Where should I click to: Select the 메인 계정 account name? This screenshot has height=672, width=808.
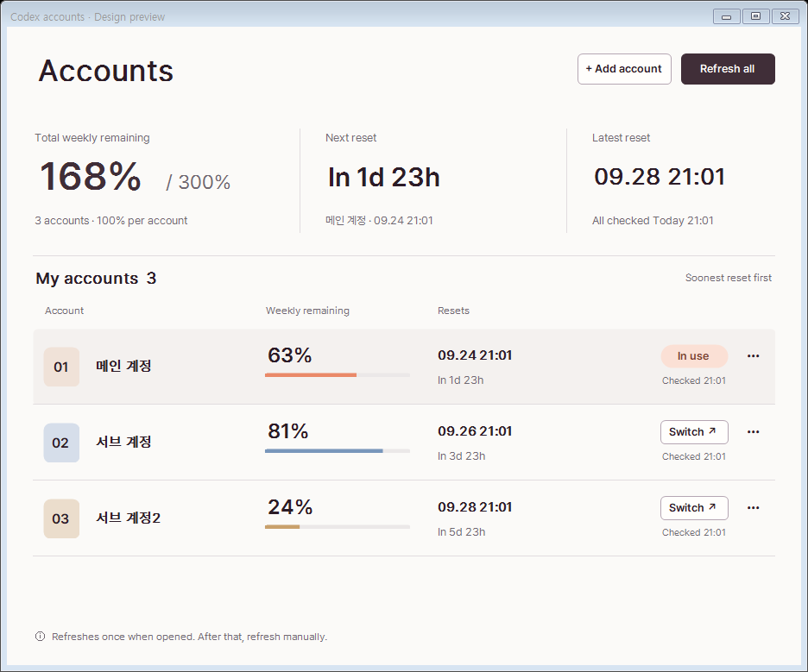[123, 366]
